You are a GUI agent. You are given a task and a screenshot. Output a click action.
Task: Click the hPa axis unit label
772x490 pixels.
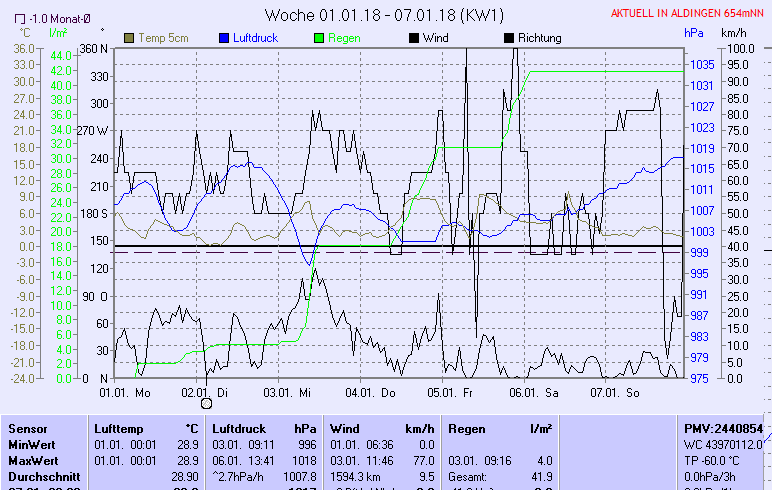[x=693, y=33]
